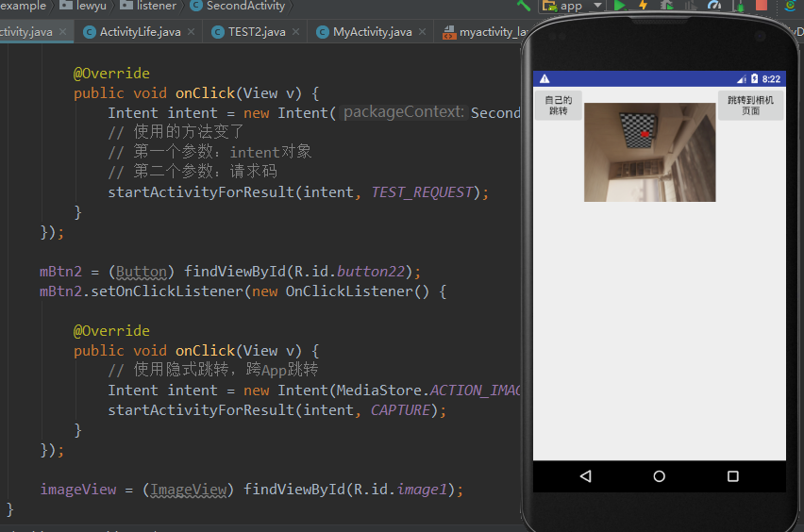Tap the 跳转到相机页面 button in emulator

(750, 105)
